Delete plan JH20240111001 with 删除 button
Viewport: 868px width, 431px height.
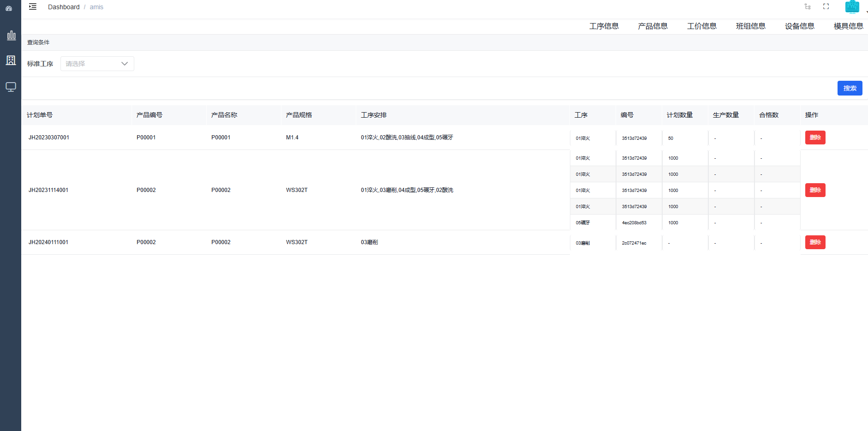point(815,242)
